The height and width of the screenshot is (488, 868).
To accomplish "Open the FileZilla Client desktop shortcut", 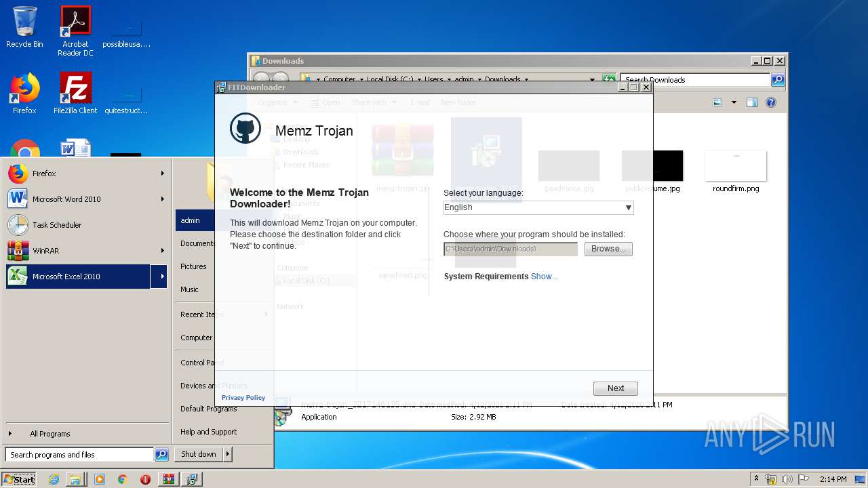I will click(x=75, y=94).
